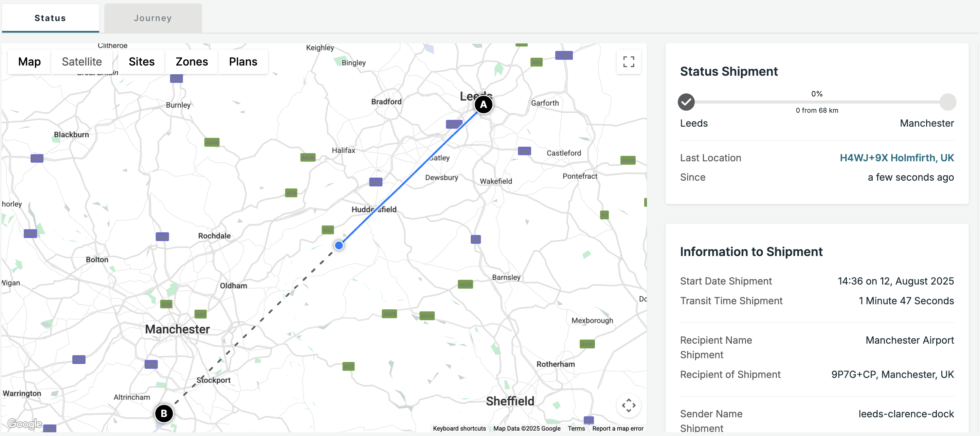The height and width of the screenshot is (436, 980).
Task: Click the completed checkmark progress start icon
Action: (x=686, y=102)
